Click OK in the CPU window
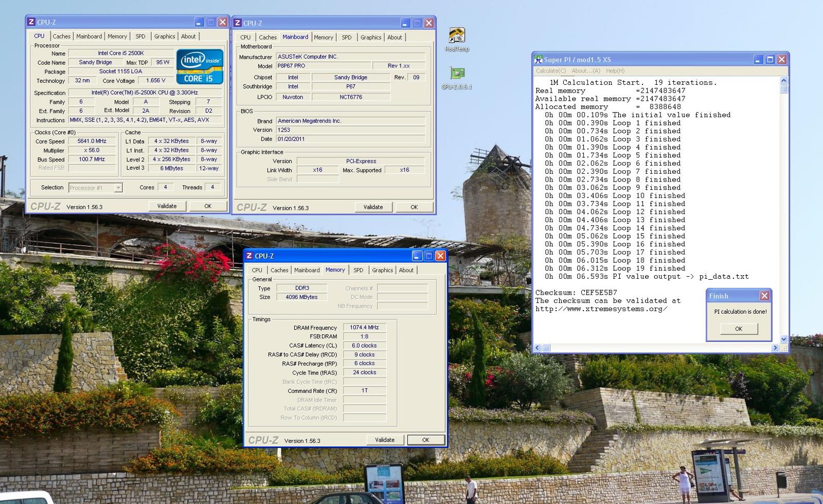 tap(208, 206)
